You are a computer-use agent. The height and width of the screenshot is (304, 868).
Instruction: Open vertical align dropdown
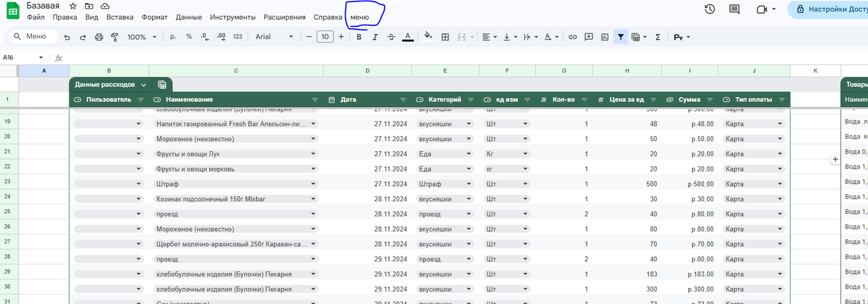pos(509,37)
